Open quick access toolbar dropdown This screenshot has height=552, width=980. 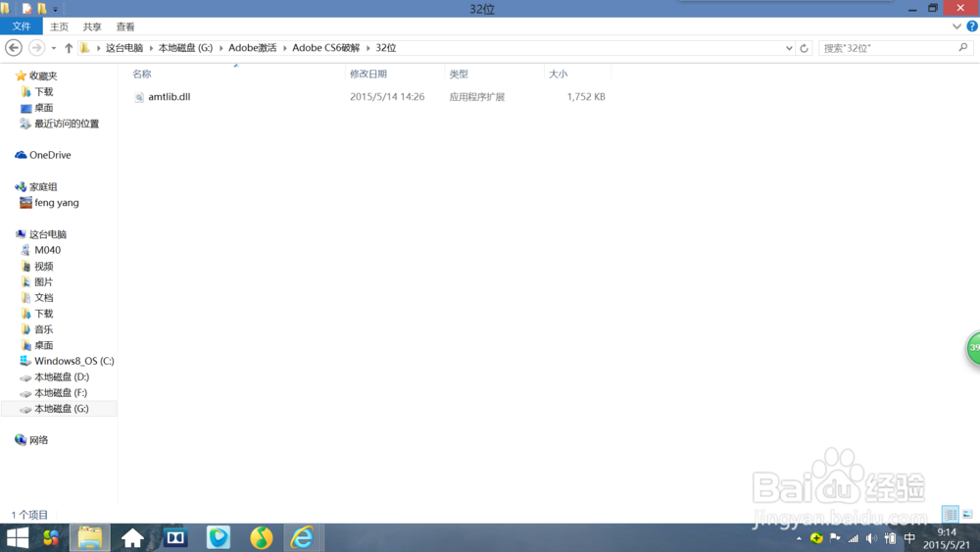click(x=55, y=10)
